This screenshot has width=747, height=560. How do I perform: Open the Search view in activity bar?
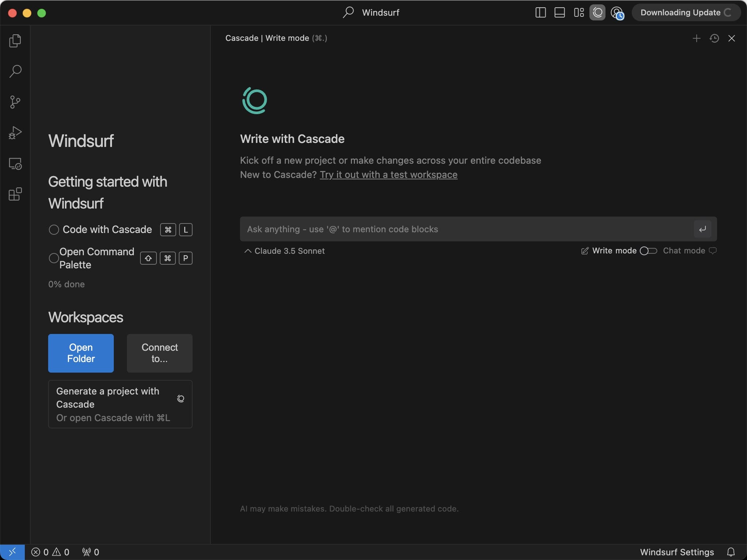click(15, 71)
